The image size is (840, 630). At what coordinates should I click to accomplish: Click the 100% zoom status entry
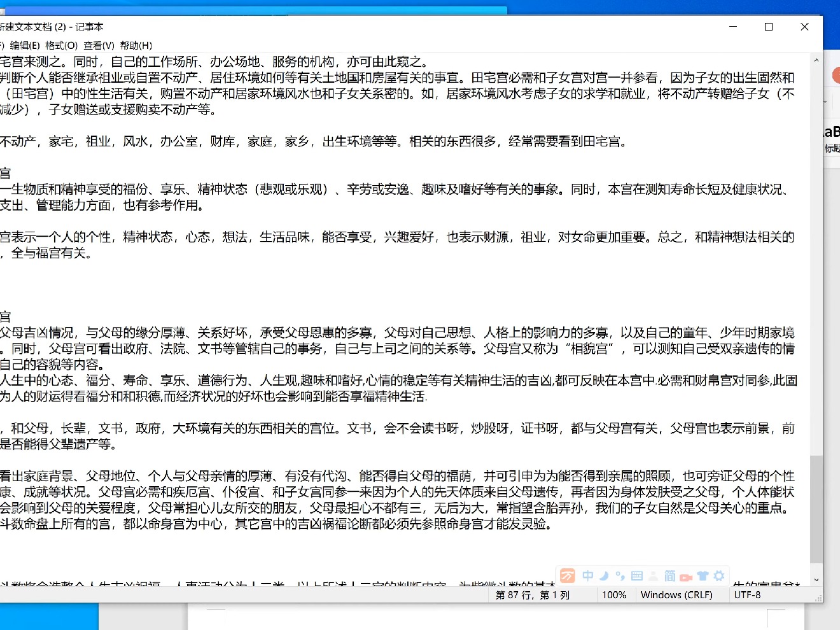pos(614,595)
